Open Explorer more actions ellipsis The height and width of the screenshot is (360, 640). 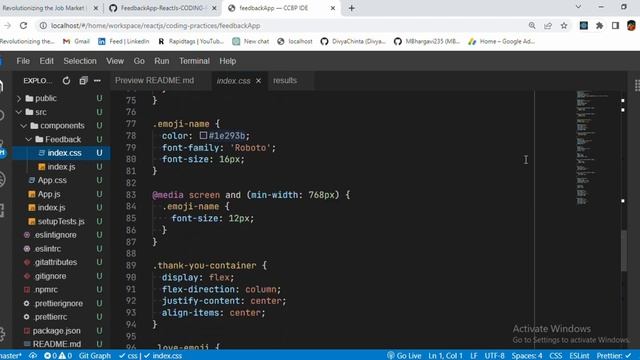pyautogui.click(x=97, y=81)
